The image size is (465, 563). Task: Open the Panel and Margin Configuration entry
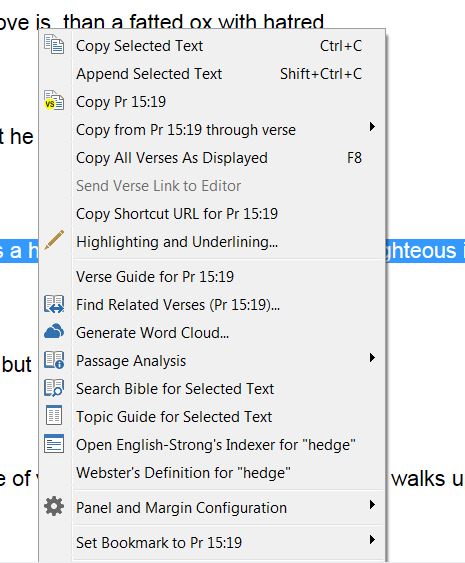coord(212,508)
